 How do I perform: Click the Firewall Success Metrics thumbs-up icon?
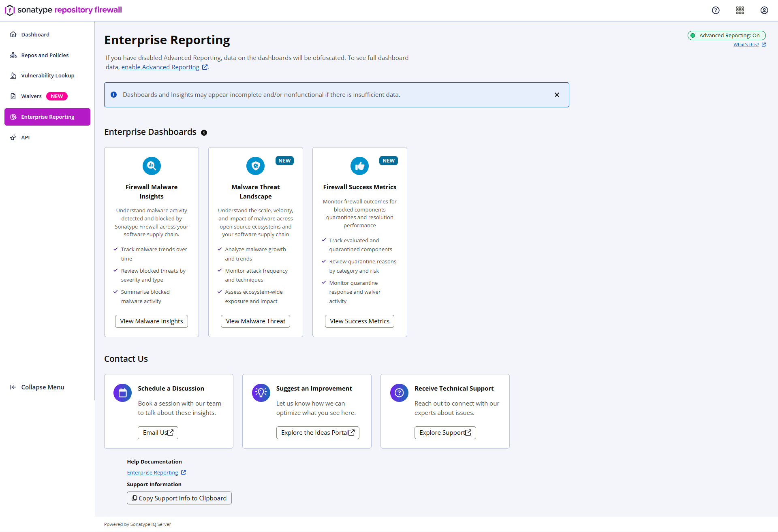coord(360,166)
